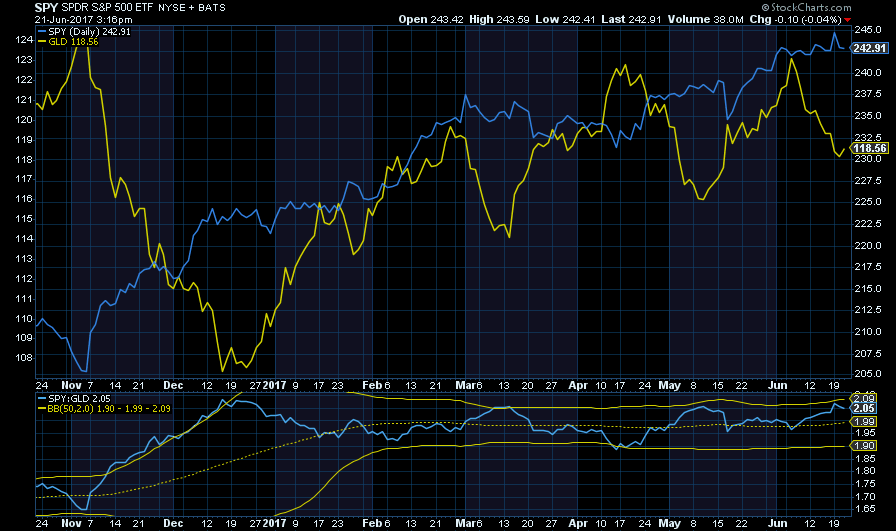
Task: Click the 1.99 middle band tag
Action: [863, 422]
